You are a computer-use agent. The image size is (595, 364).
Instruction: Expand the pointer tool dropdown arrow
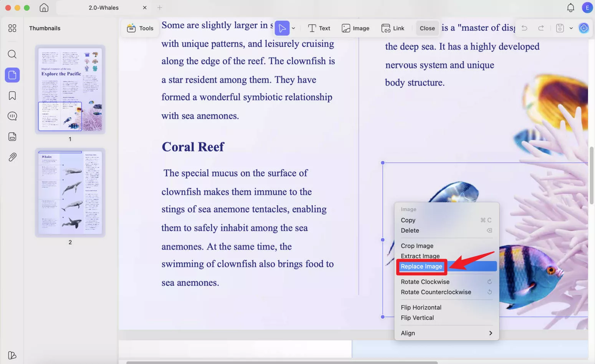click(x=293, y=28)
